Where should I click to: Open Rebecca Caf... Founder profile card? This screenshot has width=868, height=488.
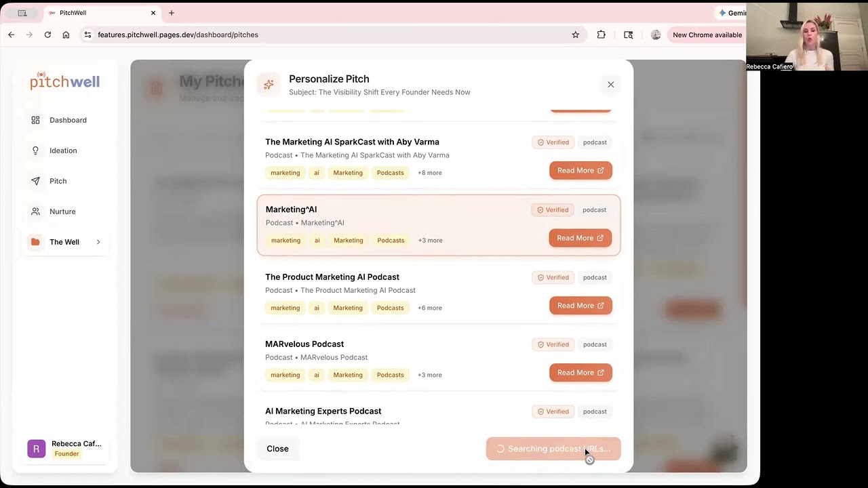[65, 449]
